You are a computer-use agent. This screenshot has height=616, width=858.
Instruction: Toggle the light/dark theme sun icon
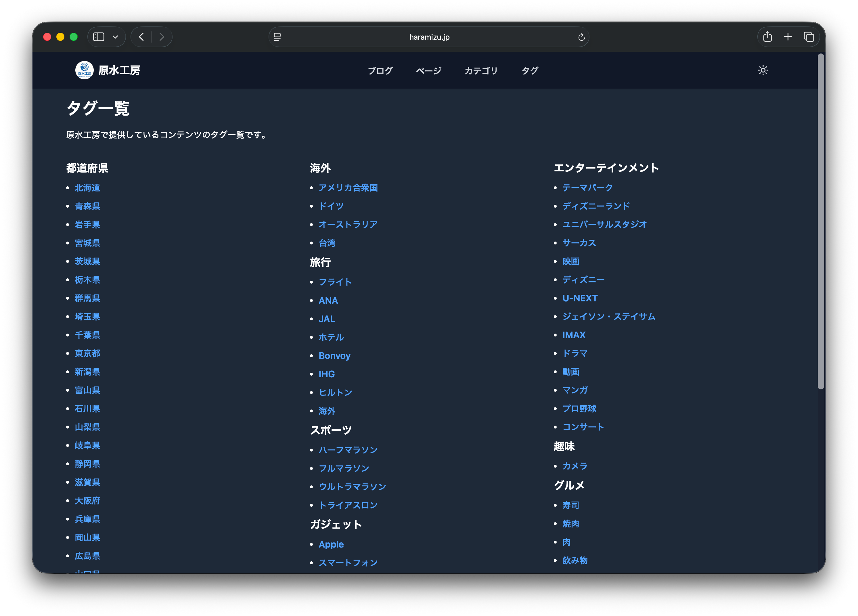(x=763, y=70)
